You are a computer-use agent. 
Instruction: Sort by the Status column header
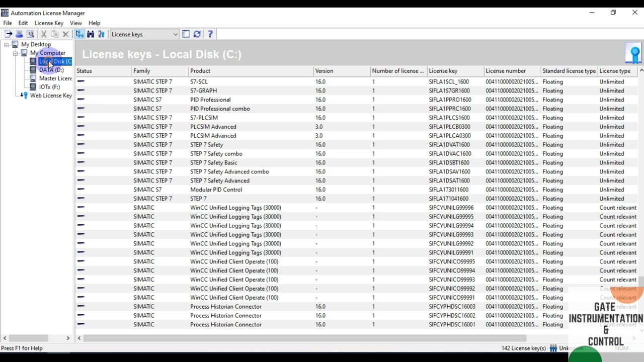click(104, 71)
